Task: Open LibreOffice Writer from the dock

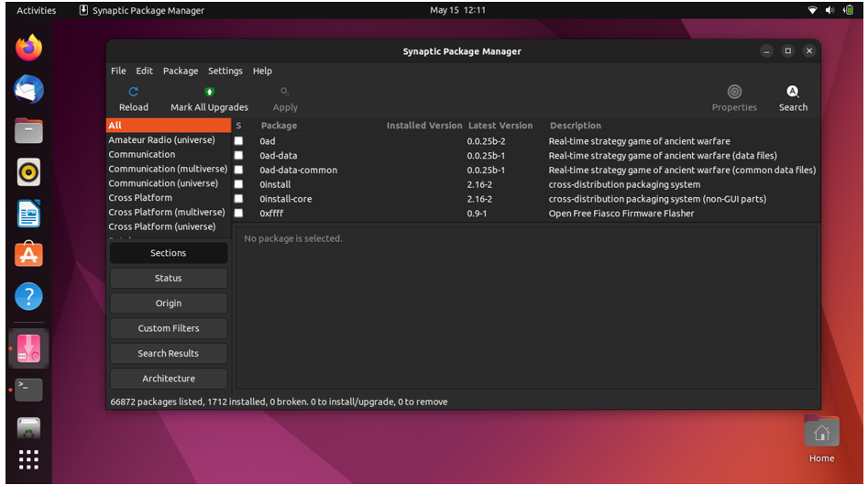Action: [28, 214]
